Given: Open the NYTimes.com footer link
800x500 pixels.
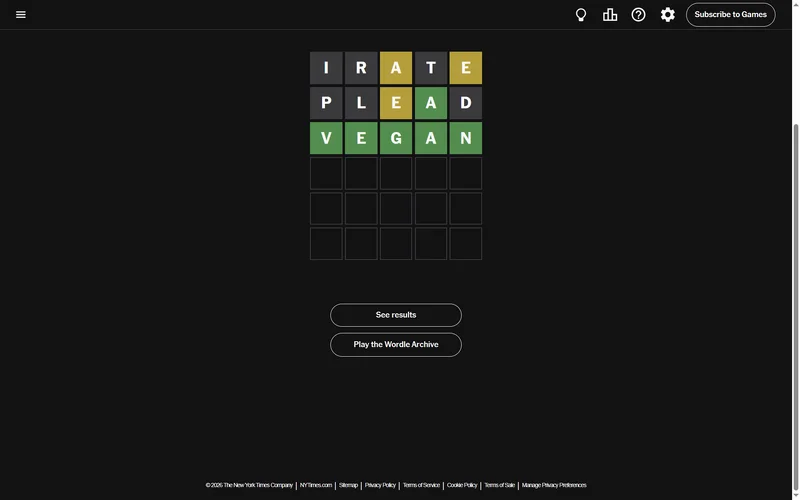Looking at the screenshot, I should pyautogui.click(x=316, y=485).
